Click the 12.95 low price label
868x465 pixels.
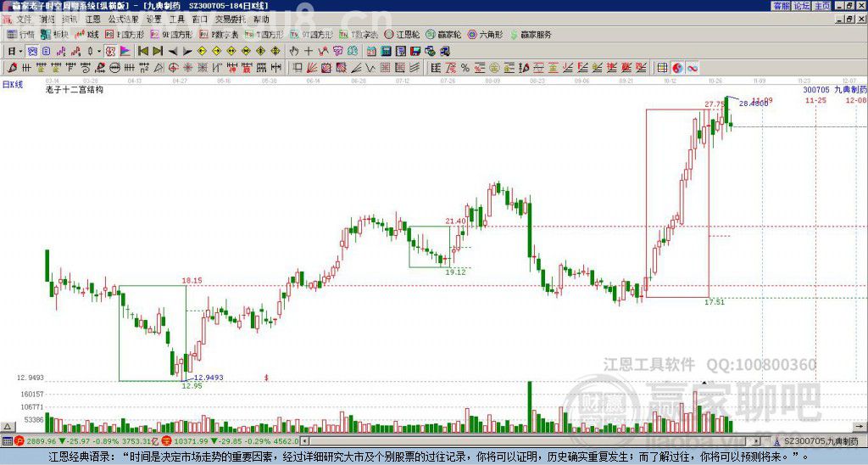[x=192, y=386]
